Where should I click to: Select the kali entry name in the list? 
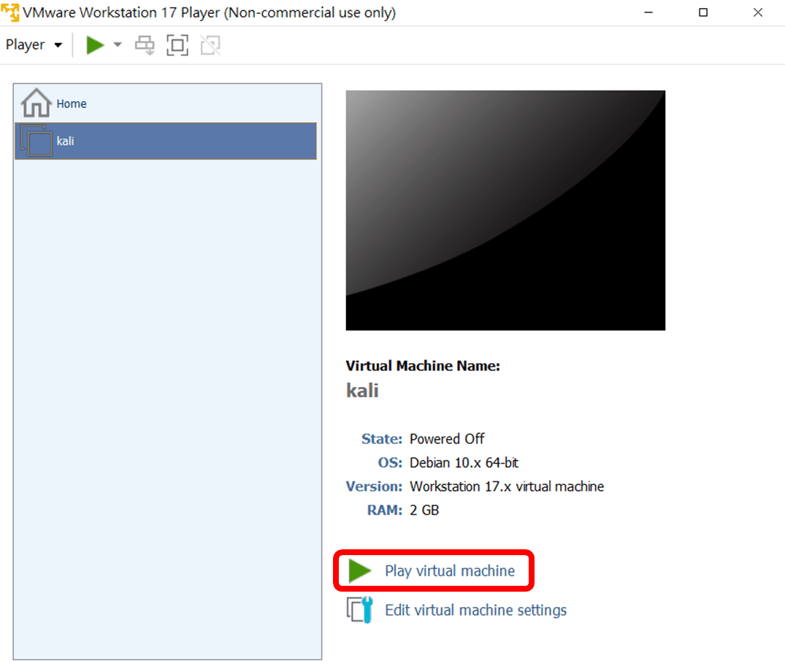coord(66,141)
